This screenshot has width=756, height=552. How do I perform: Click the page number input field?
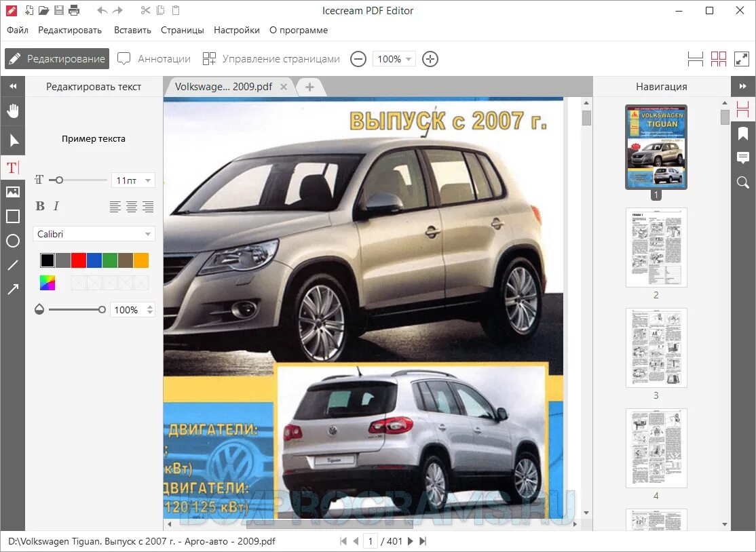371,541
